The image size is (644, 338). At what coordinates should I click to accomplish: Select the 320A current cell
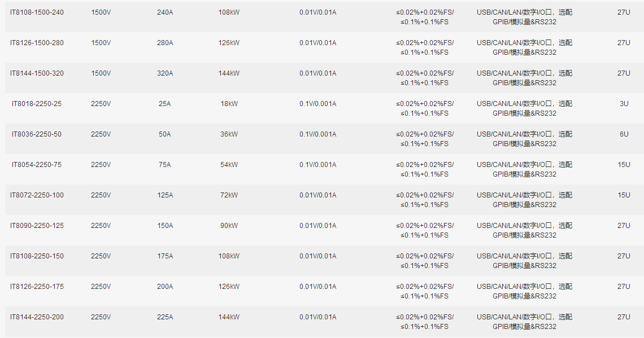pyautogui.click(x=165, y=73)
